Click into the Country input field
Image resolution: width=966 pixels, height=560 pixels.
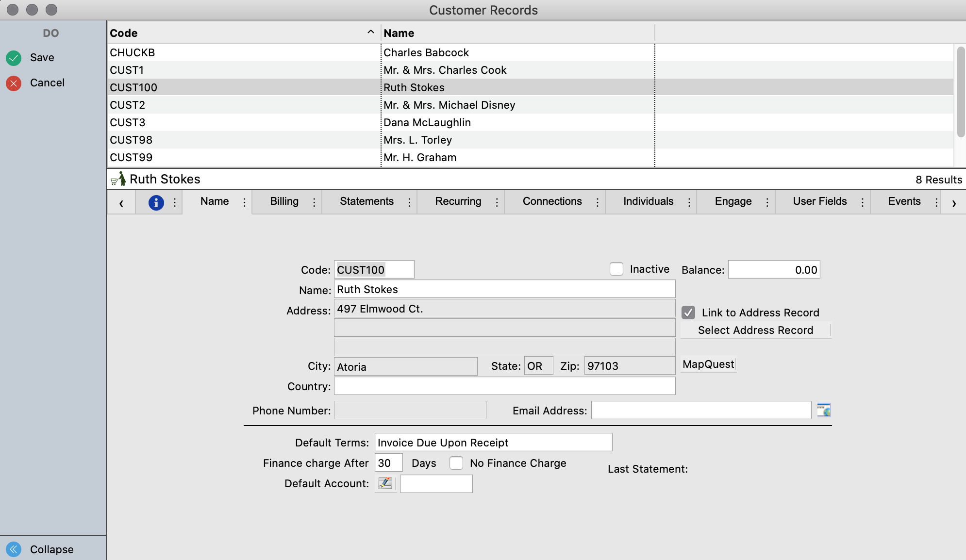click(504, 386)
